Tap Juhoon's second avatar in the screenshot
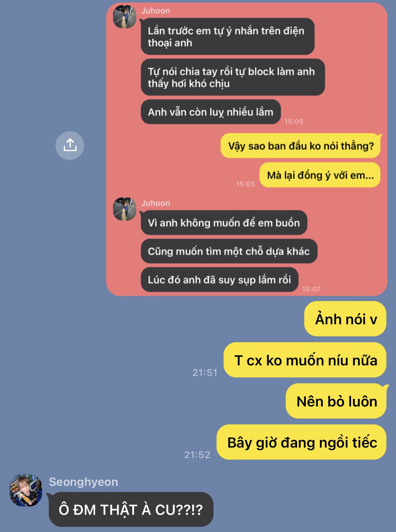The image size is (396, 532). pos(125,209)
